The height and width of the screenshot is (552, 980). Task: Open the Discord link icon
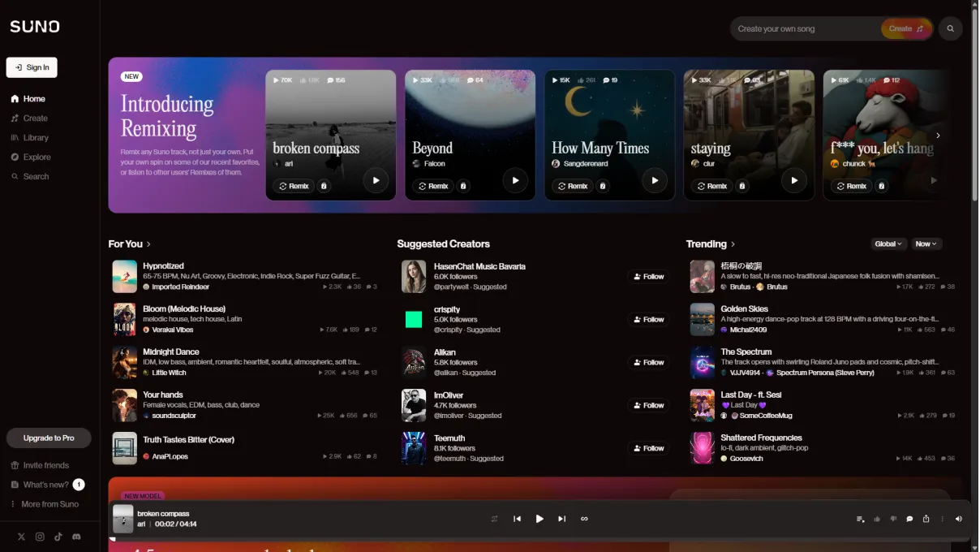pyautogui.click(x=76, y=537)
